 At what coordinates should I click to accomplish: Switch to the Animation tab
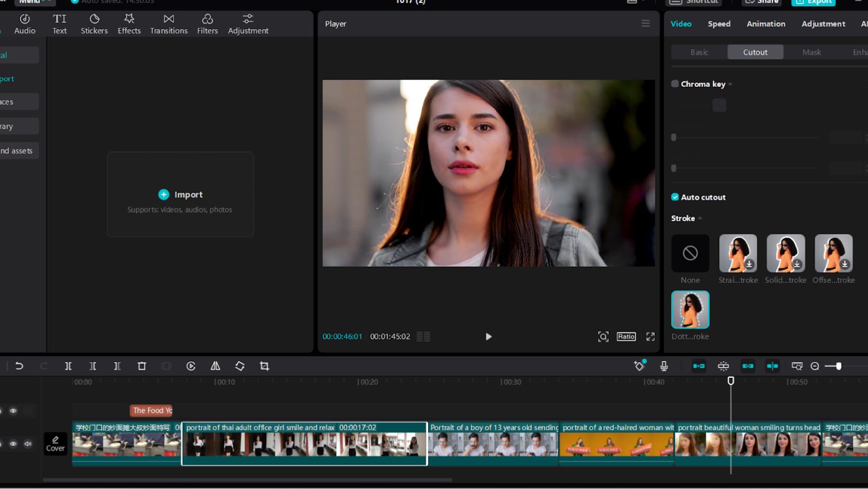coord(766,24)
